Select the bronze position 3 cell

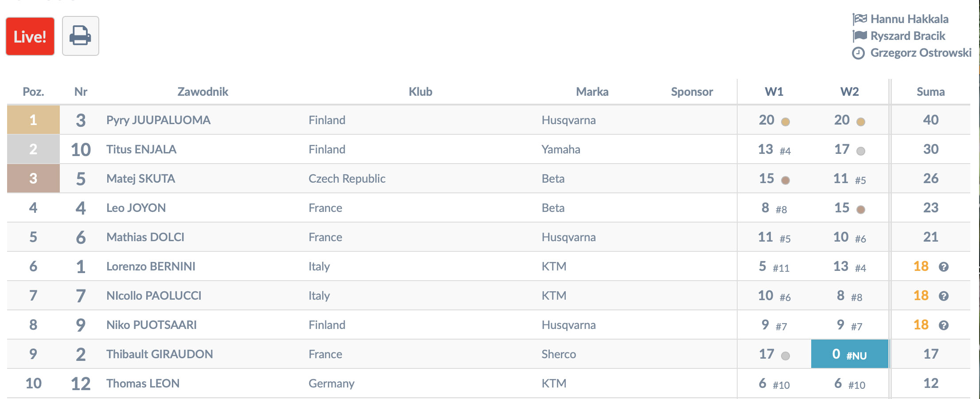click(x=33, y=178)
